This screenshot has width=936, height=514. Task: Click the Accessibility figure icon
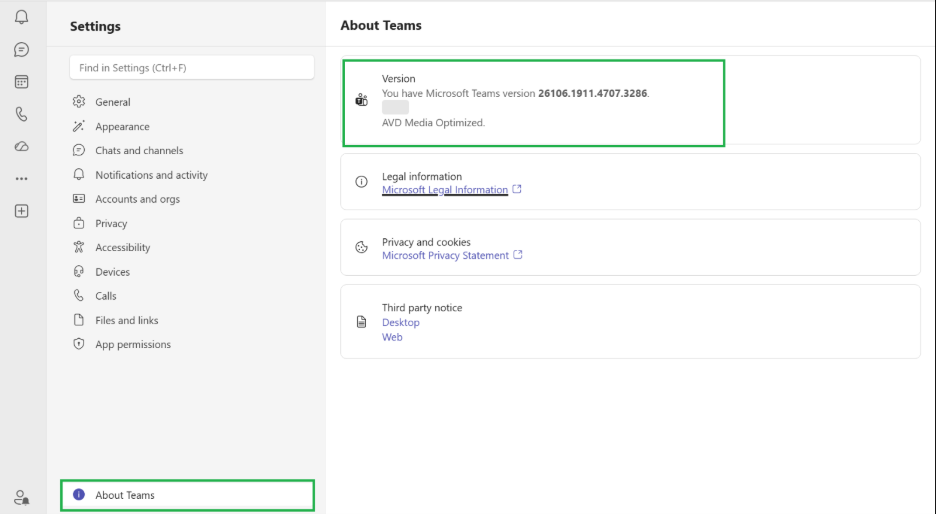[79, 247]
